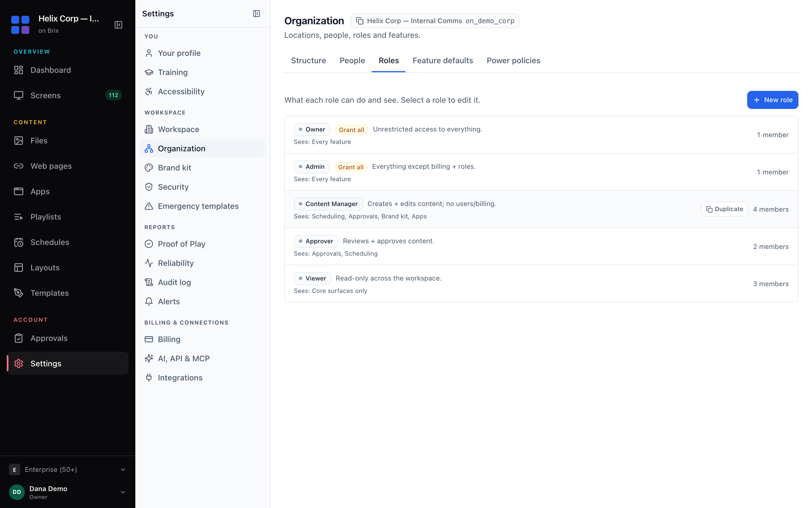Create a new role with New role button
812x508 pixels.
point(773,100)
